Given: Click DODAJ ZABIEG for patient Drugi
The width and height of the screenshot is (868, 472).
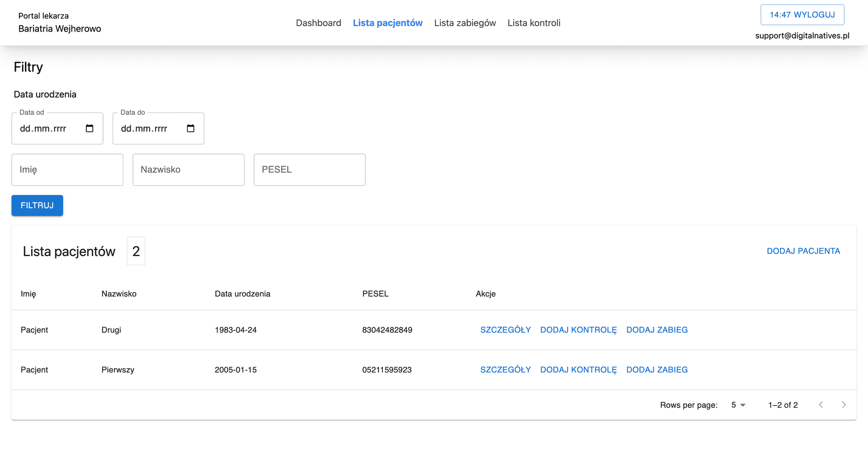Looking at the screenshot, I should point(657,330).
